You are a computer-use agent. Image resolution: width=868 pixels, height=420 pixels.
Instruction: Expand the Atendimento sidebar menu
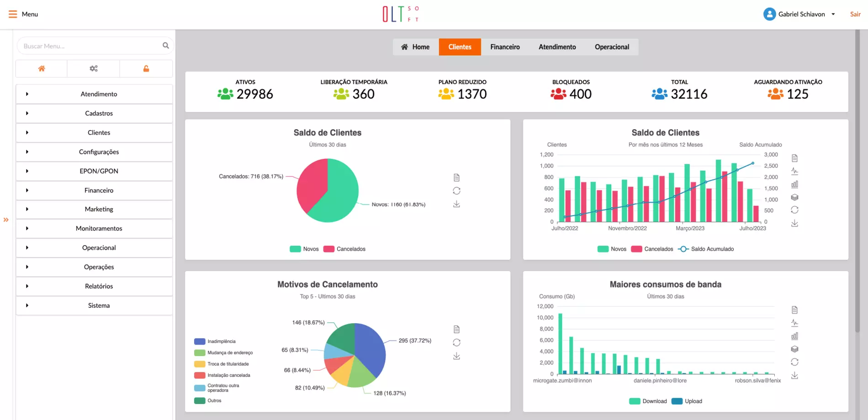pos(94,94)
